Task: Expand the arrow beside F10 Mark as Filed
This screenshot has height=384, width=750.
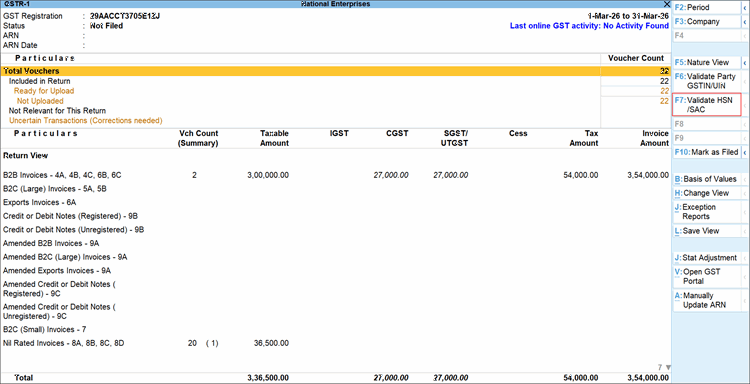Action: tap(745, 152)
